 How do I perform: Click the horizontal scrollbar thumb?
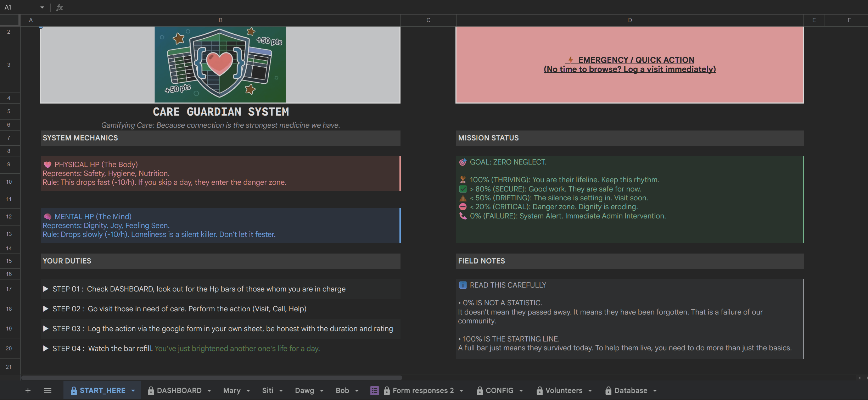coord(212,378)
